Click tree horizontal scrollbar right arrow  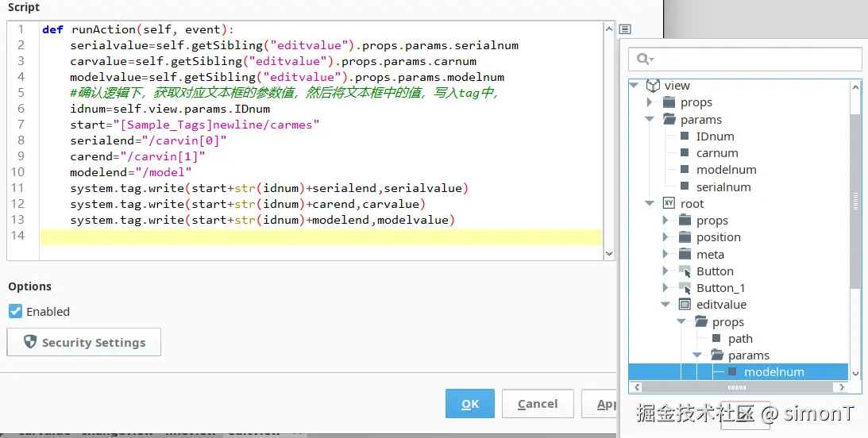click(842, 387)
